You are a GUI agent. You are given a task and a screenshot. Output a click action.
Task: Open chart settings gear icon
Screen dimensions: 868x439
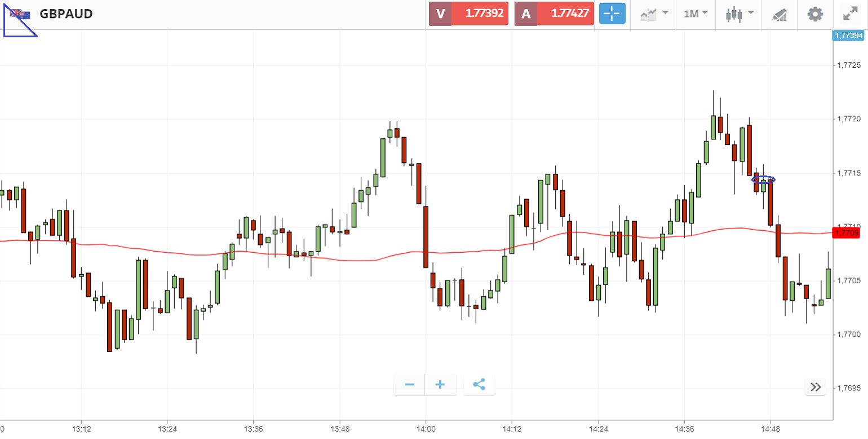(x=815, y=14)
